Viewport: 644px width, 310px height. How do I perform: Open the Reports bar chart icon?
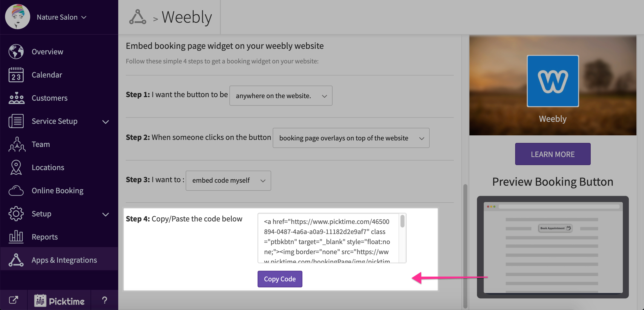16,237
